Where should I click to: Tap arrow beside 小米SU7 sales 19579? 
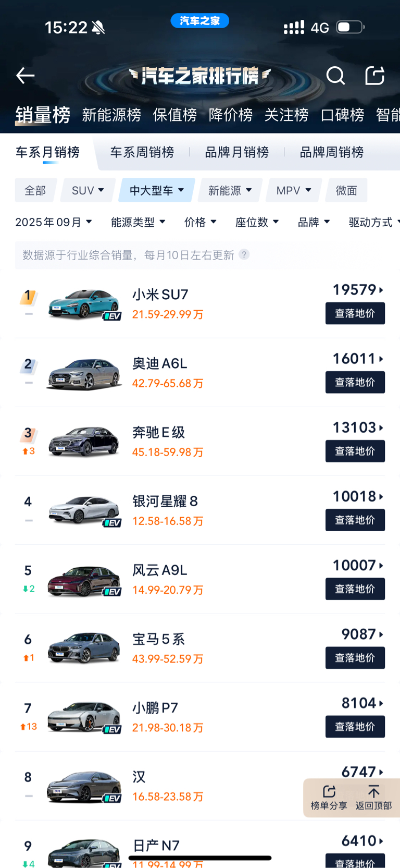(x=381, y=290)
